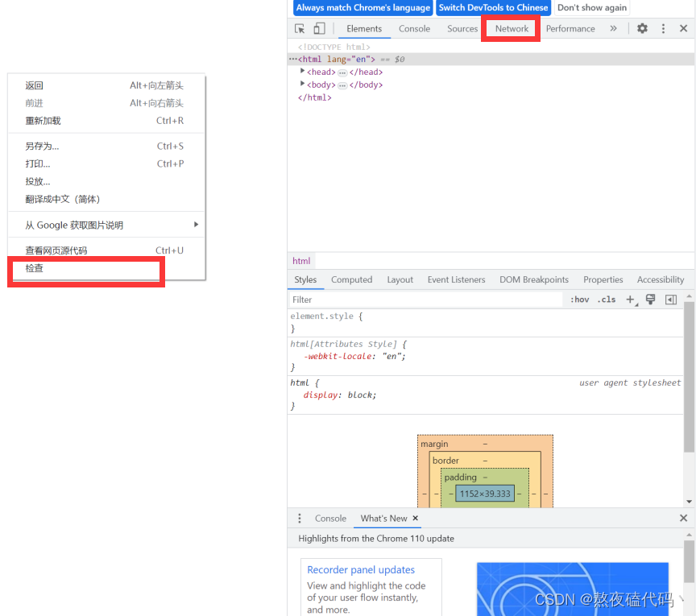This screenshot has width=696, height=616.
Task: Click Switch DevTools to Chinese button
Action: (x=493, y=7)
